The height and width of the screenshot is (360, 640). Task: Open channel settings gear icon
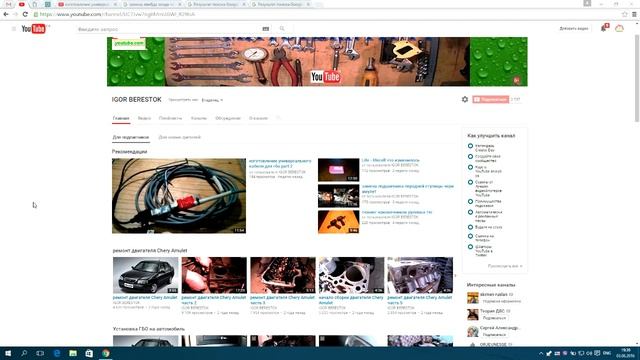pos(464,99)
